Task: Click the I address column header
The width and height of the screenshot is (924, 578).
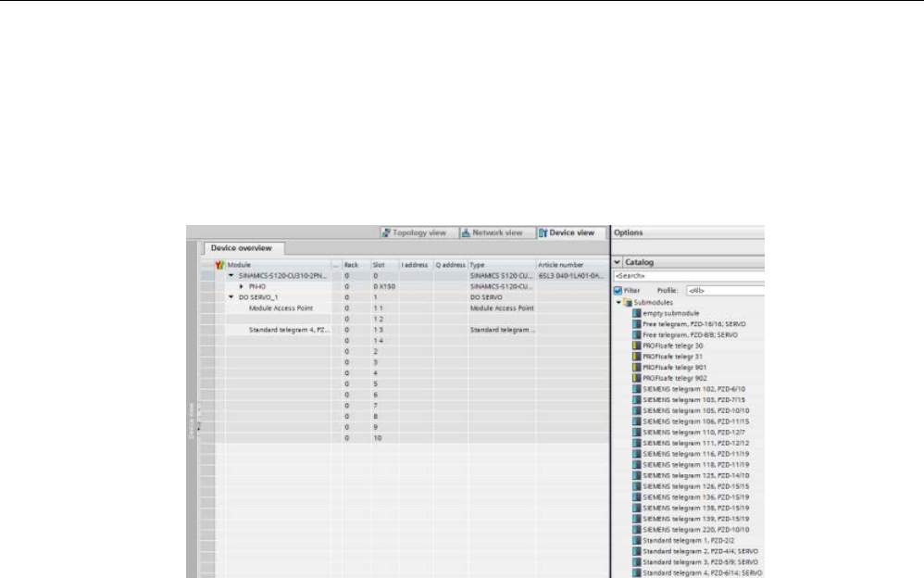Action: [417, 265]
